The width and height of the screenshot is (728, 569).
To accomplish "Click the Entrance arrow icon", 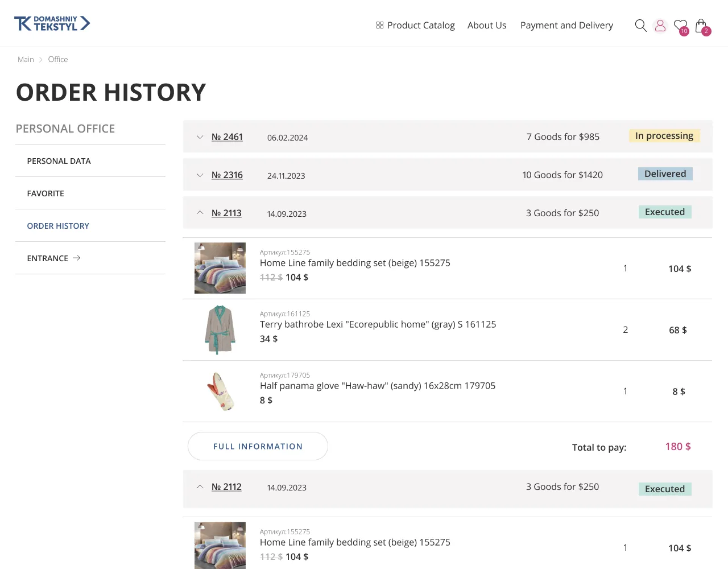I will point(77,258).
